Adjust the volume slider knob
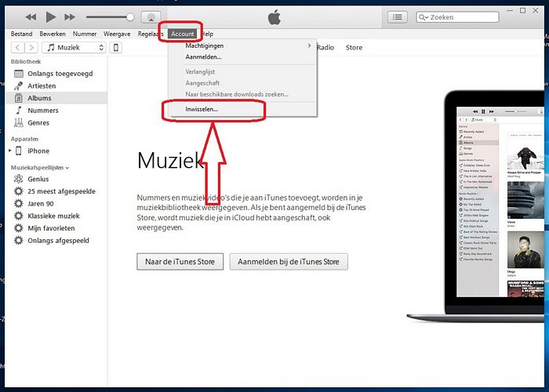 [x=130, y=16]
